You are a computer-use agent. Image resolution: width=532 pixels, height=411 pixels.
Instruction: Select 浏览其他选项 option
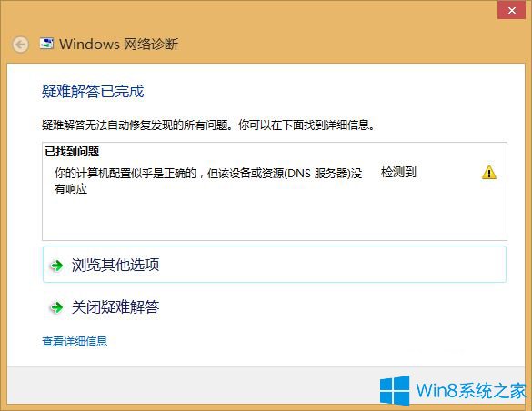click(275, 265)
